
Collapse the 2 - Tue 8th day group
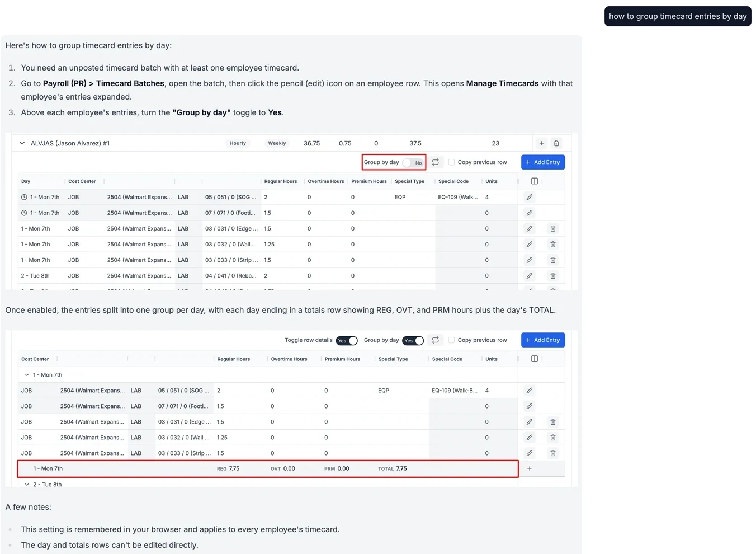[x=27, y=485]
